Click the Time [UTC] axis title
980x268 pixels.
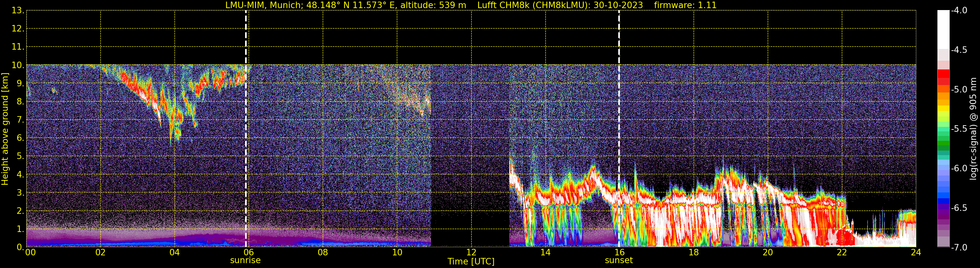pos(471,262)
